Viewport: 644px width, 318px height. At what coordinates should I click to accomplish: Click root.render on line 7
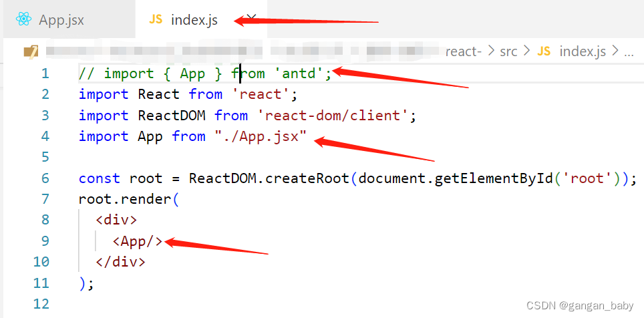click(x=126, y=199)
